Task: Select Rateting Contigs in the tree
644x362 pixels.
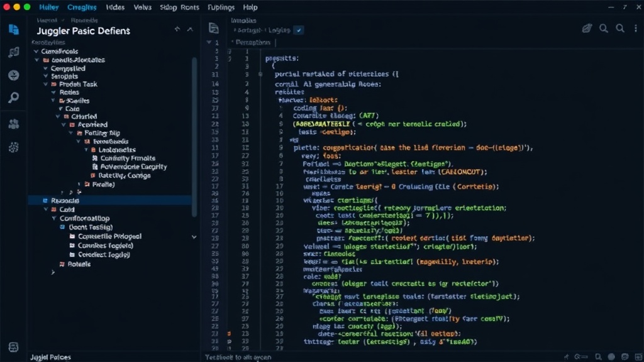Action: click(x=125, y=176)
